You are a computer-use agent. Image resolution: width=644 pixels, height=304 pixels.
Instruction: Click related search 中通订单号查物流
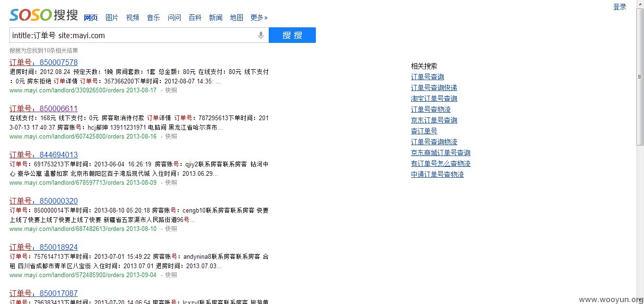pyautogui.click(x=438, y=174)
